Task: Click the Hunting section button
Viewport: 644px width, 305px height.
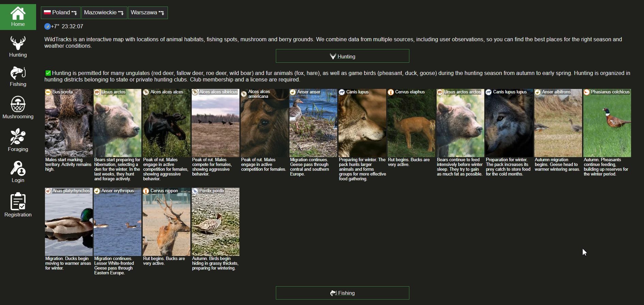Action: pyautogui.click(x=342, y=56)
